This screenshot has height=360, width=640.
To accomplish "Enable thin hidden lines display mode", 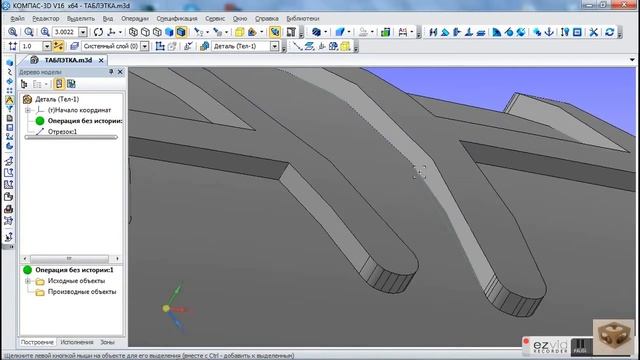I will pos(157,32).
